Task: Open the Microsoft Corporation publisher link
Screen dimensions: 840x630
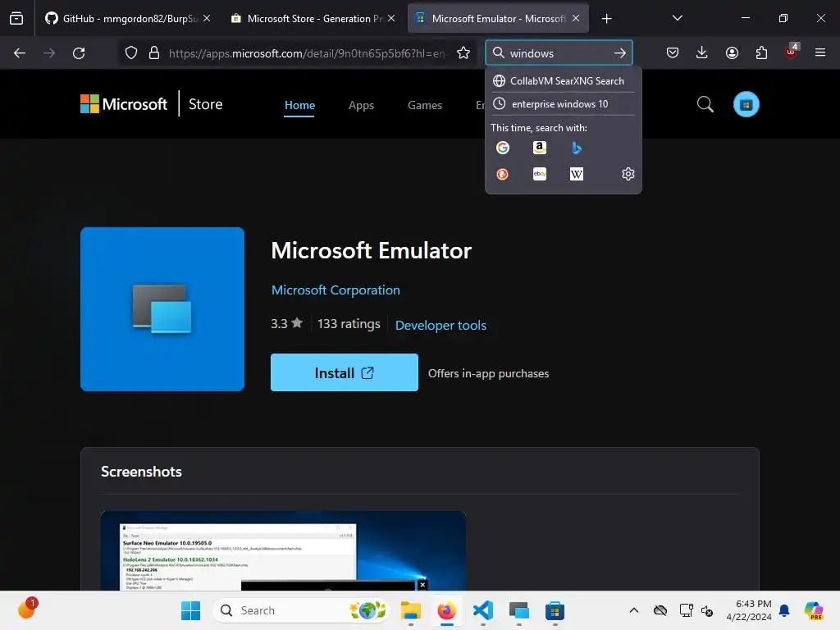Action: point(336,290)
